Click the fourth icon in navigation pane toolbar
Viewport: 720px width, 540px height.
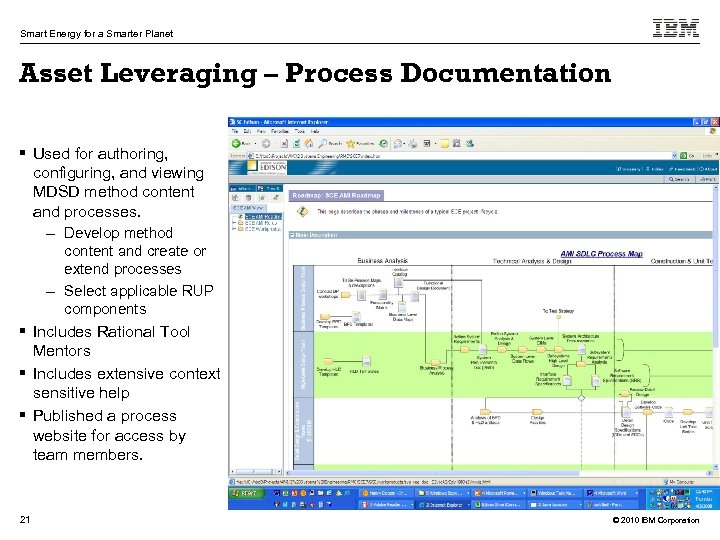coord(276,198)
